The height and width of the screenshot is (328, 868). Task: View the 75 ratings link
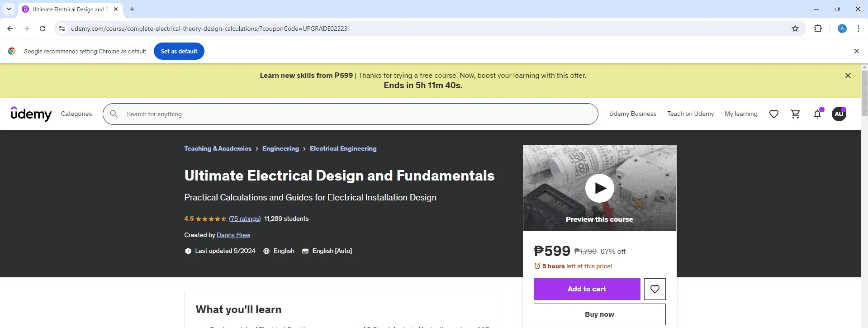click(245, 219)
